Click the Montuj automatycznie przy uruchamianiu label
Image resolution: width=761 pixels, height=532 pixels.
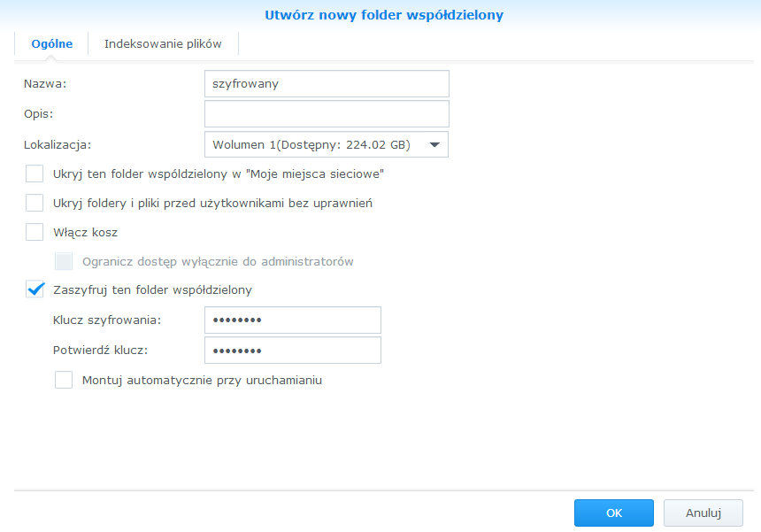tap(202, 380)
